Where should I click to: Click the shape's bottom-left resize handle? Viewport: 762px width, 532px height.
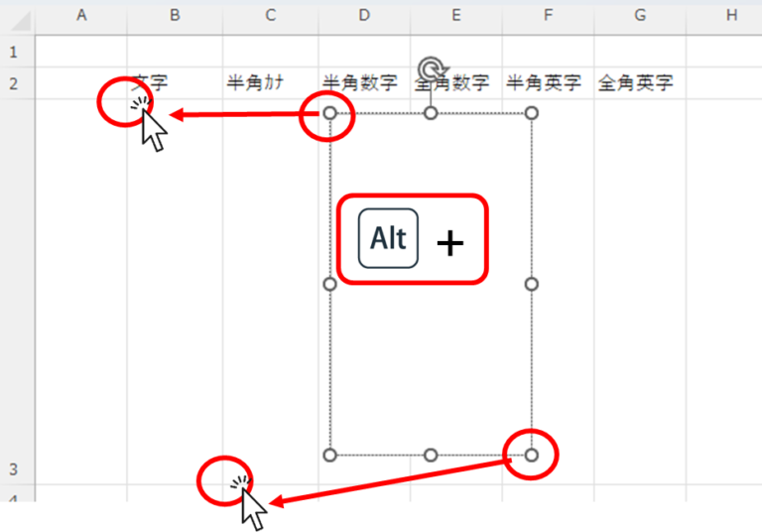click(330, 456)
